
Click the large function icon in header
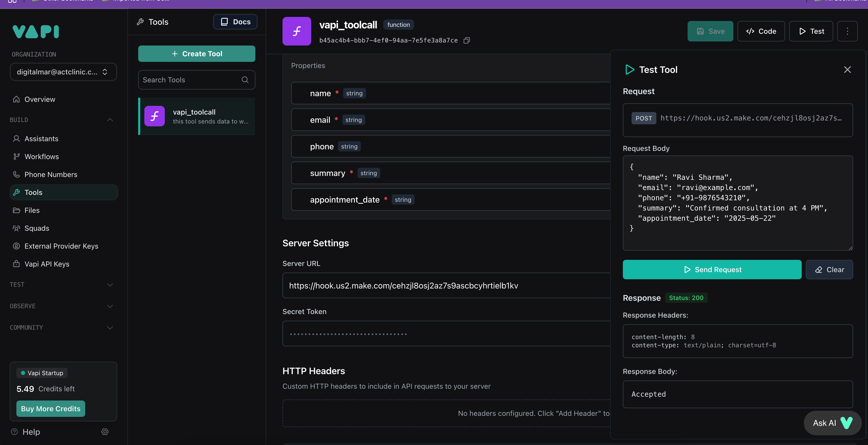[297, 31]
